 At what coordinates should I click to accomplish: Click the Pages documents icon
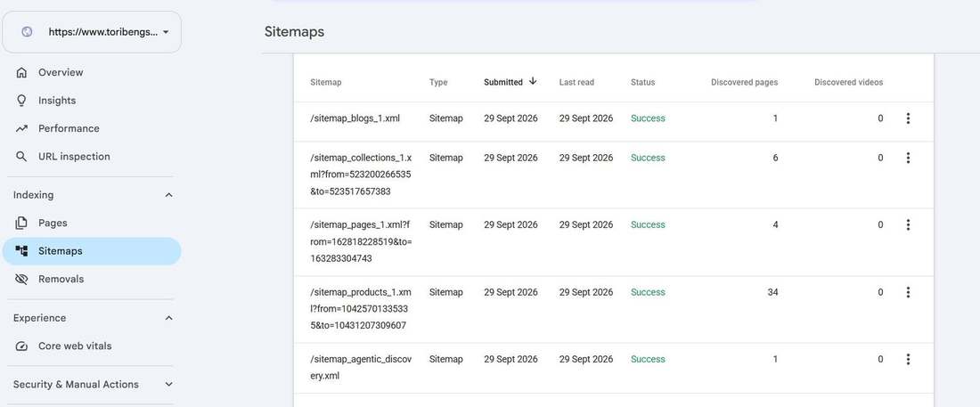point(22,224)
